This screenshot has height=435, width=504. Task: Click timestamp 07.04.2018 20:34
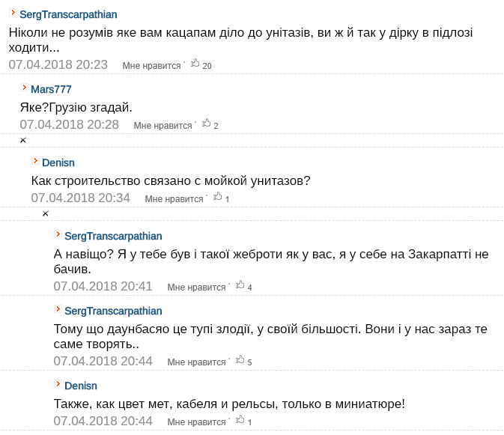point(80,198)
